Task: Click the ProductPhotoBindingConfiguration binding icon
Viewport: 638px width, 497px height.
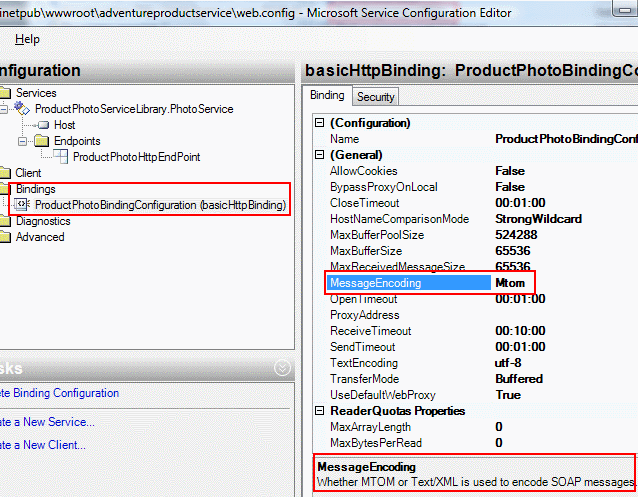Action: click(x=24, y=205)
